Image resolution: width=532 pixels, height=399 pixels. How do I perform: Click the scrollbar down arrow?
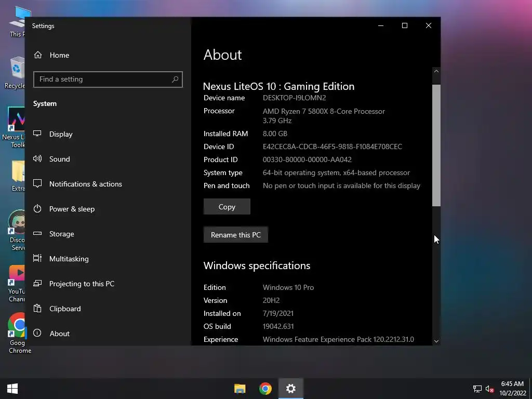click(x=436, y=341)
